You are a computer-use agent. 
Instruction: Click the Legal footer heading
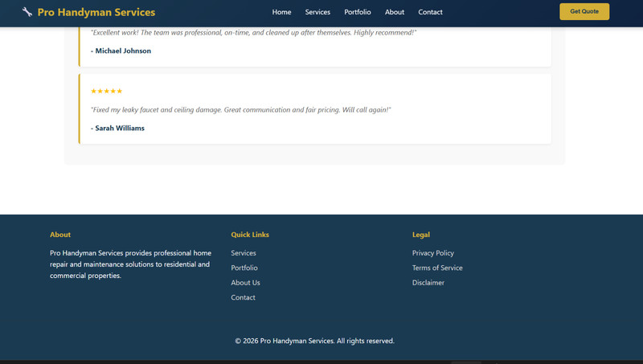click(x=420, y=235)
